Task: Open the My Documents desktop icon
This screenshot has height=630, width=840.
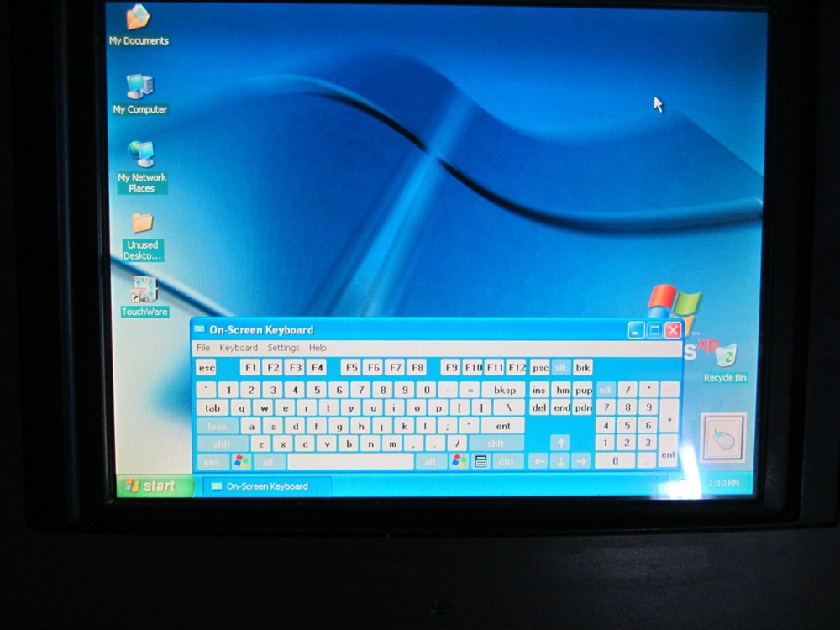Action: click(139, 26)
